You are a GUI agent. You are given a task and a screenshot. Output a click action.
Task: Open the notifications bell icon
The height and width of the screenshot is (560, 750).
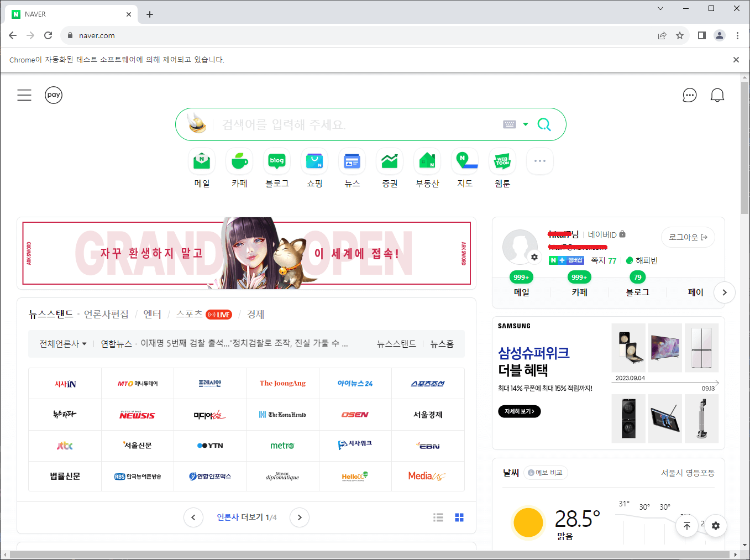717,95
